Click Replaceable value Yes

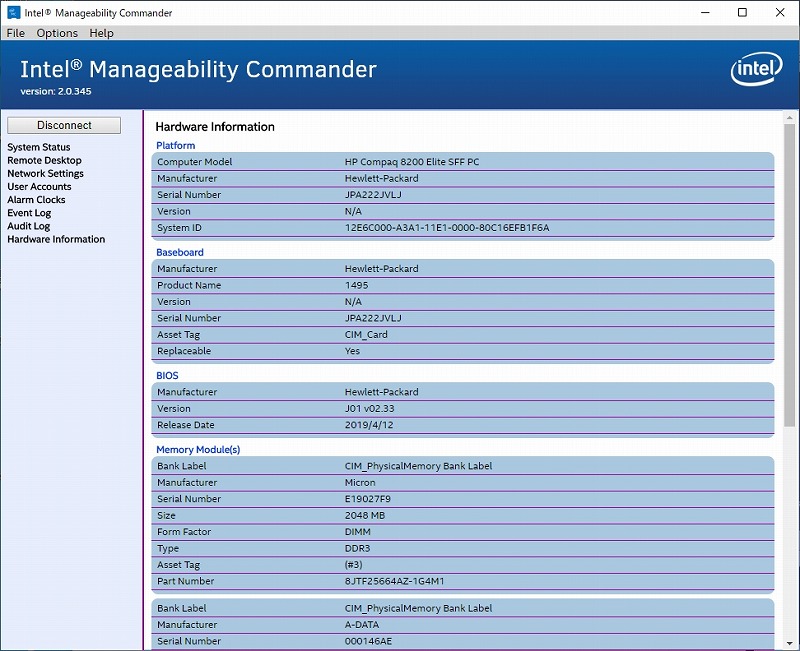352,351
